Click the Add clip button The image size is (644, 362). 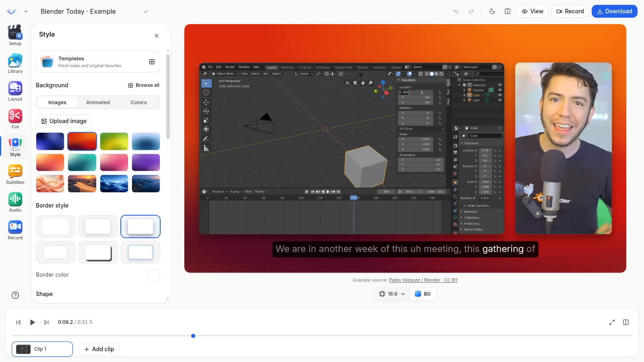coord(99,349)
